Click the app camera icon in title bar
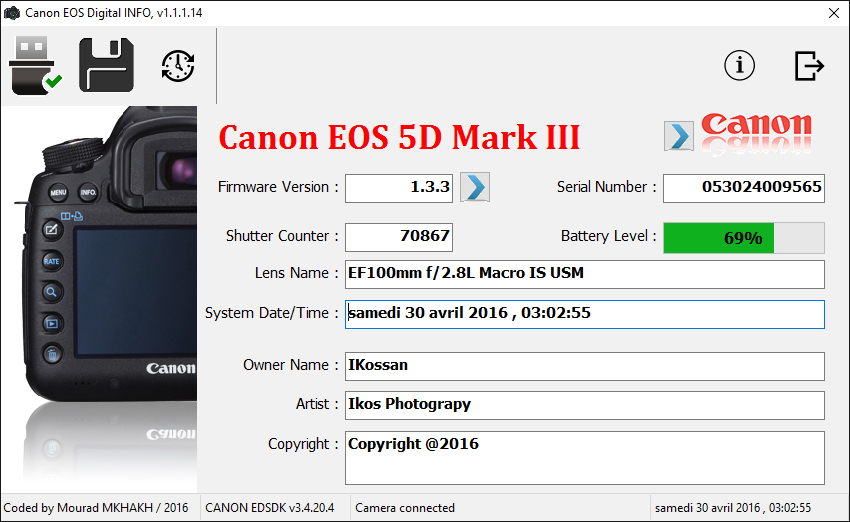 [12, 13]
